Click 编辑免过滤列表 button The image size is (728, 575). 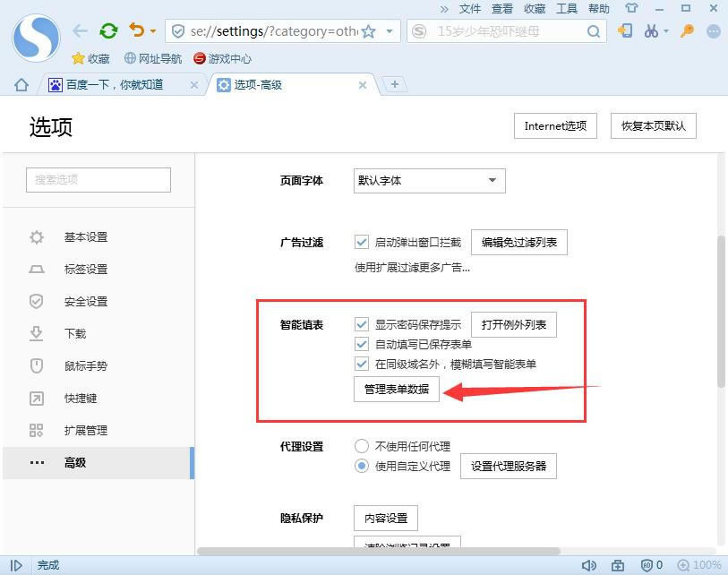(519, 242)
